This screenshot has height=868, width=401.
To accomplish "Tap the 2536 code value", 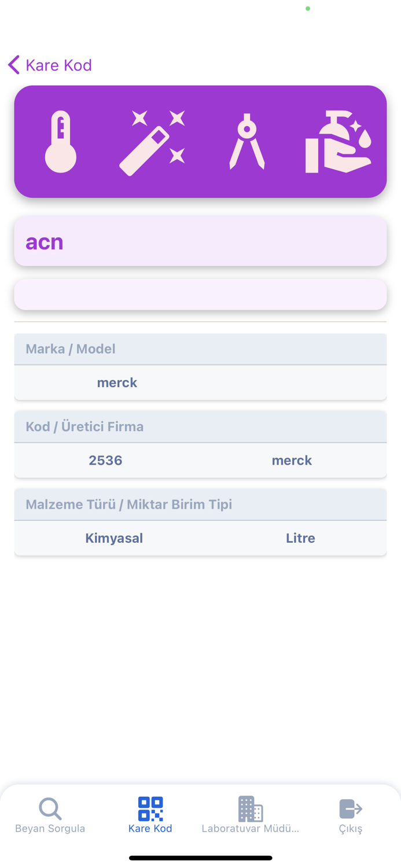I will coord(105,461).
